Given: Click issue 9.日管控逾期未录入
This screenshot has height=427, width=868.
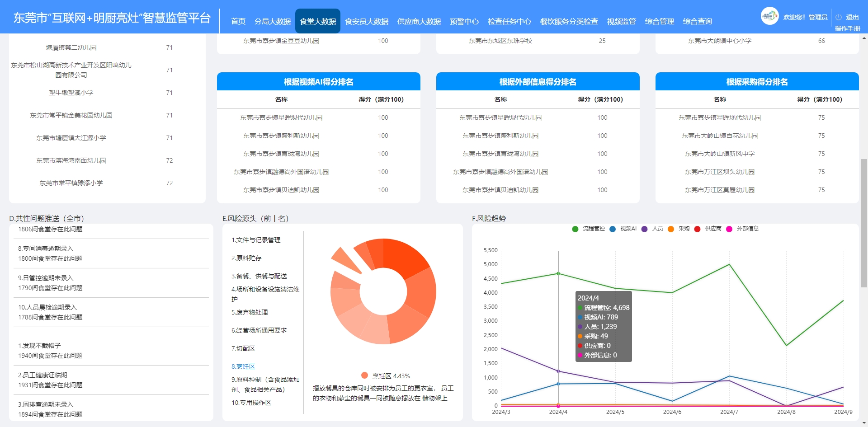Looking at the screenshot, I should (x=46, y=278).
